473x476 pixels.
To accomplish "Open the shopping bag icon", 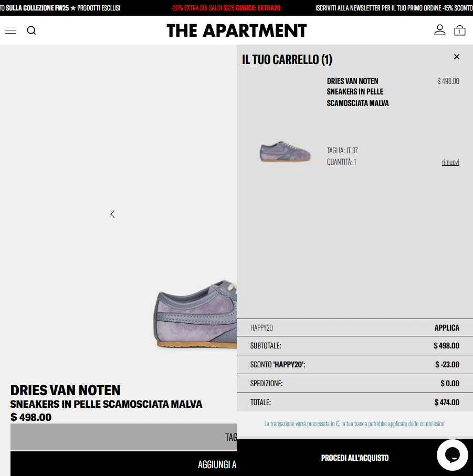I will pyautogui.click(x=460, y=30).
